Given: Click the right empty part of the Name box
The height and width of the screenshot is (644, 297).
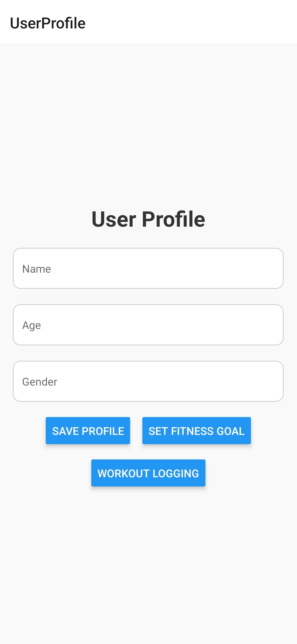Looking at the screenshot, I should point(223,268).
